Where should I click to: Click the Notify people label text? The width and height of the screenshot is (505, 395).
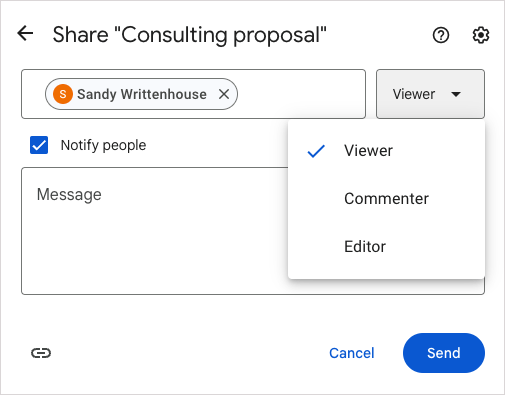click(x=103, y=145)
